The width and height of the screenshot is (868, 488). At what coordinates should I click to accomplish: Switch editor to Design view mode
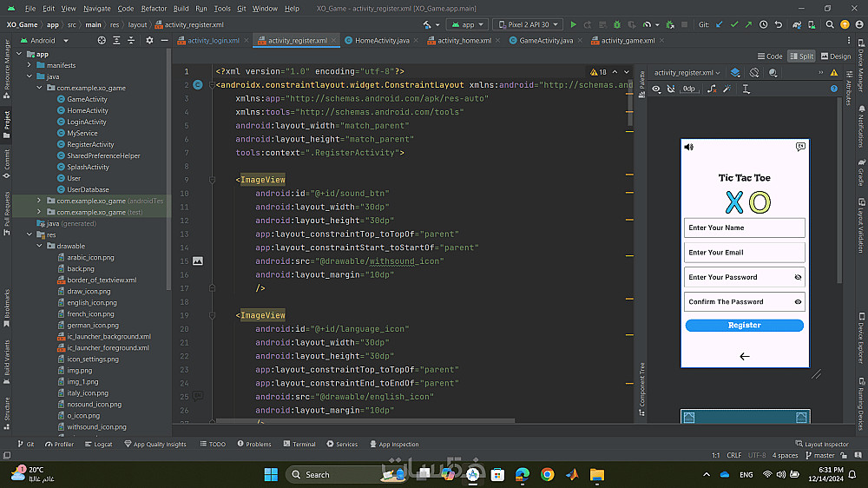(x=835, y=56)
